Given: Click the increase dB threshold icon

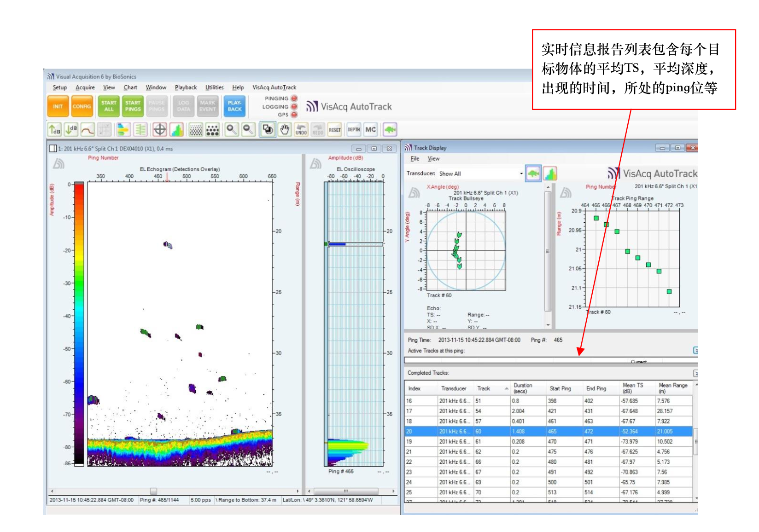Looking at the screenshot, I should coord(54,130).
